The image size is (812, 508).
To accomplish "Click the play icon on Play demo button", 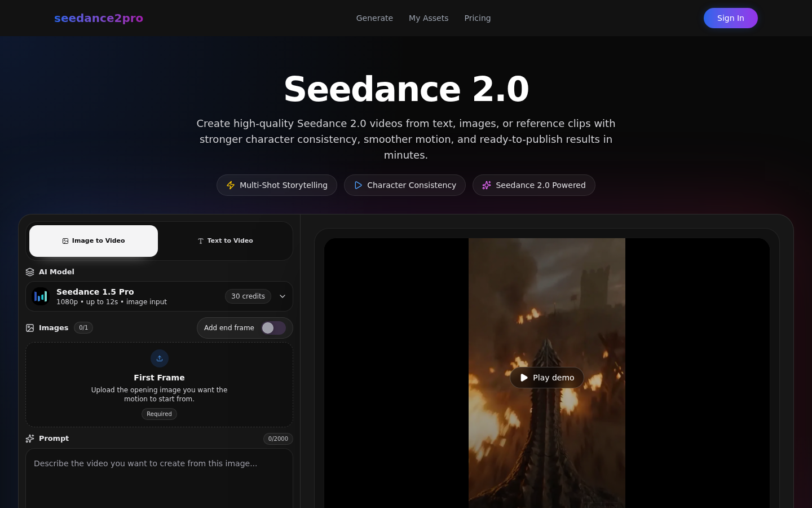I will pos(524,378).
